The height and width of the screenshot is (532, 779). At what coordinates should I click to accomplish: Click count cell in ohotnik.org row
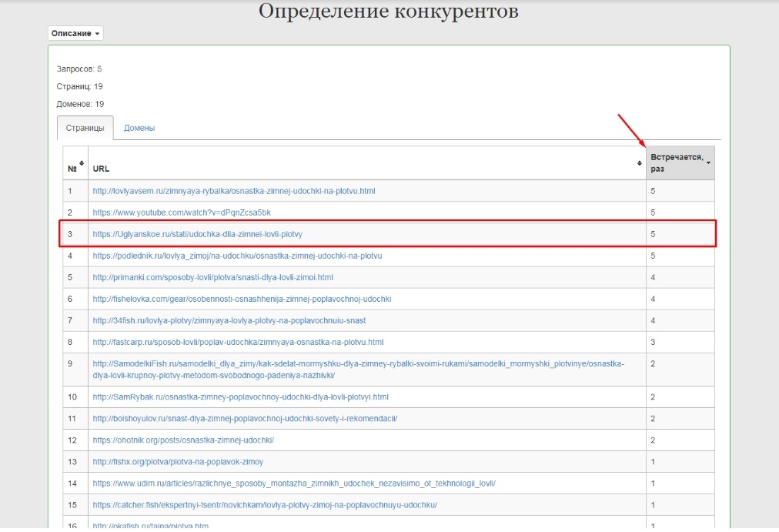(680, 440)
